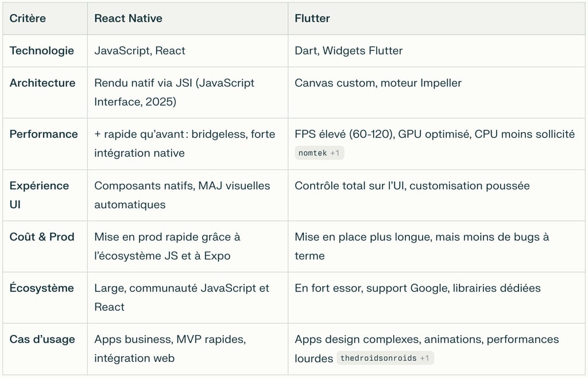Click the Canvas custom, moteur Impeller cell

pyautogui.click(x=378, y=83)
